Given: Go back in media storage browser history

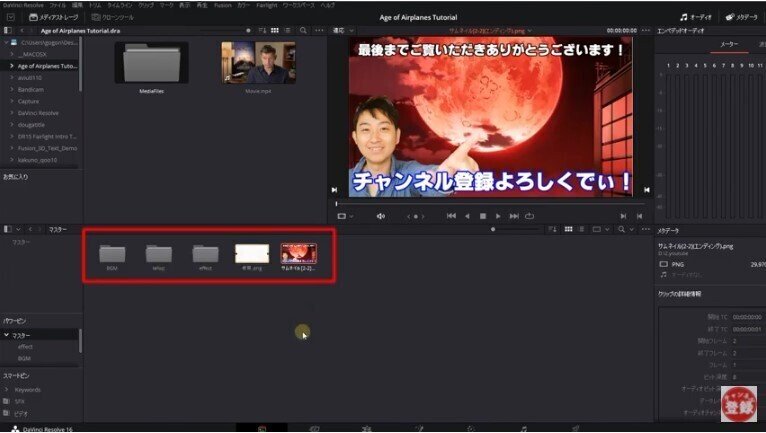Looking at the screenshot, I should (21, 30).
